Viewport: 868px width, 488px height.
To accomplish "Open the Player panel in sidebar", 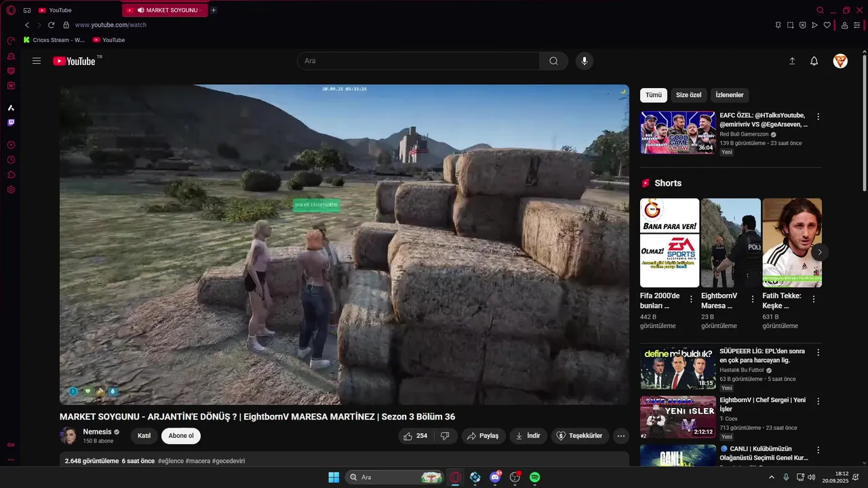I will click(x=11, y=145).
